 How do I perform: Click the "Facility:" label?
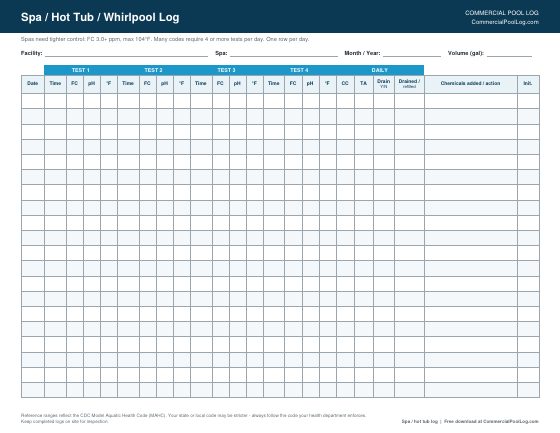click(x=31, y=53)
